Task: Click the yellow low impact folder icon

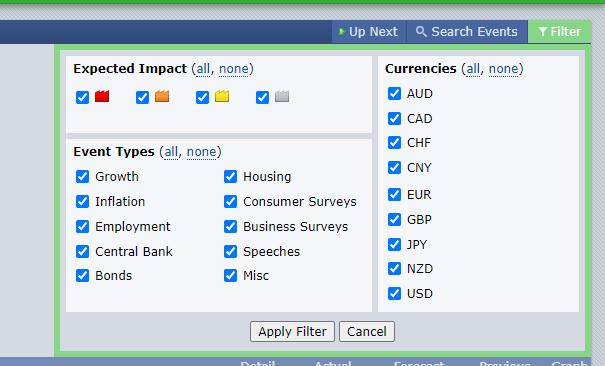Action: [222, 96]
